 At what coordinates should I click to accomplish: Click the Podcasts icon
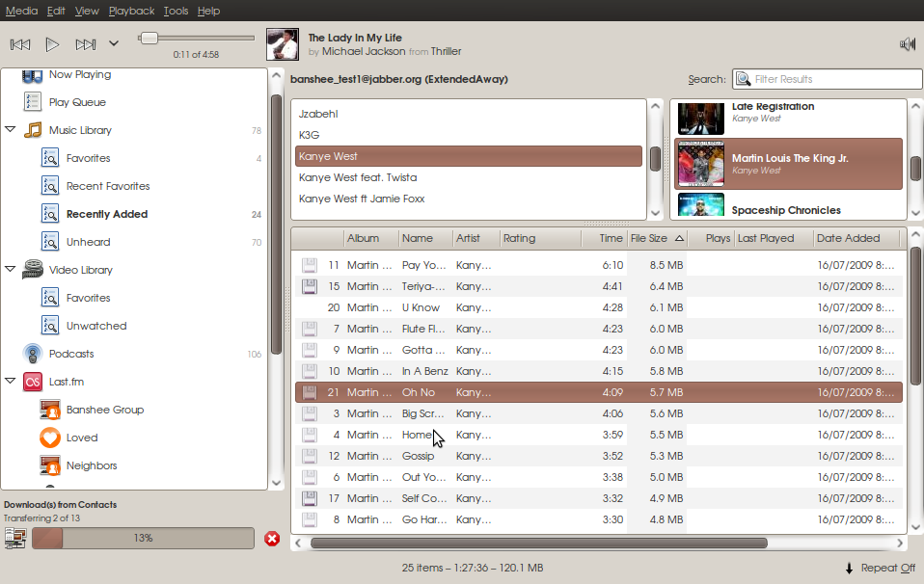pyautogui.click(x=33, y=354)
